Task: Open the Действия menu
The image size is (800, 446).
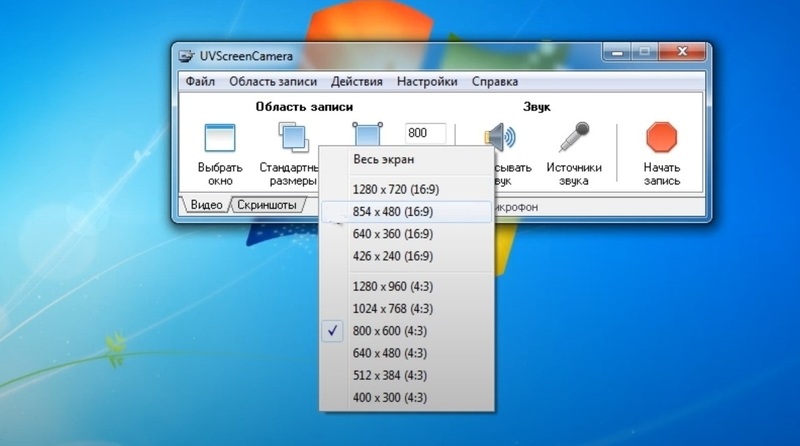Action: 357,82
